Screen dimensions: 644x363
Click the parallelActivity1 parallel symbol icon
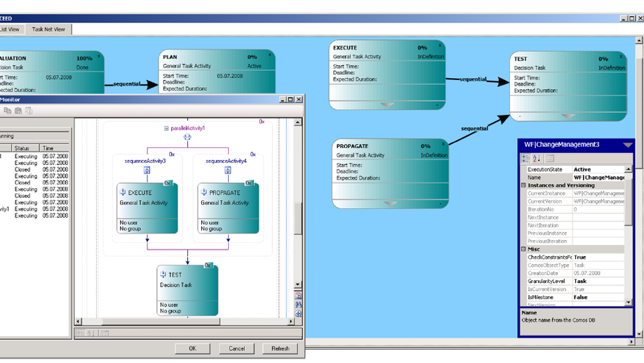pos(187,138)
